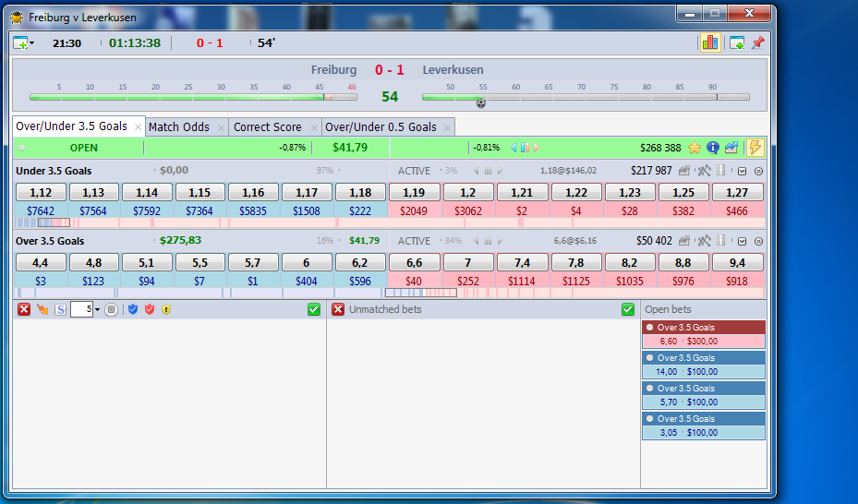Click the $596 back amount cell
The image size is (858, 504).
click(x=360, y=281)
